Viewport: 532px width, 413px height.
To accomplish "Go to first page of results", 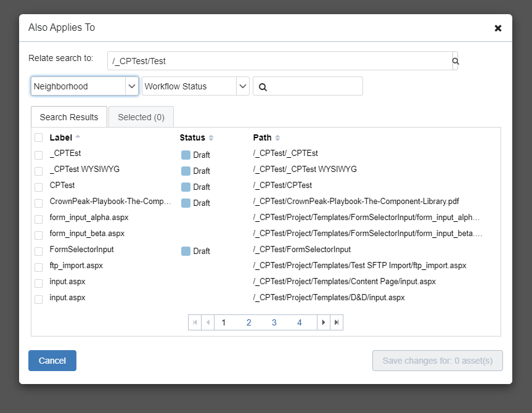I will [x=195, y=322].
